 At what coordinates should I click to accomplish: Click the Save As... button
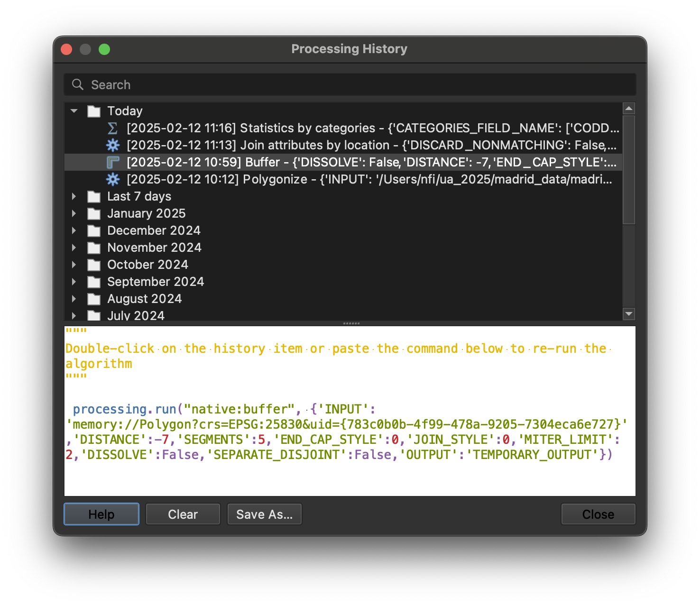pos(264,514)
